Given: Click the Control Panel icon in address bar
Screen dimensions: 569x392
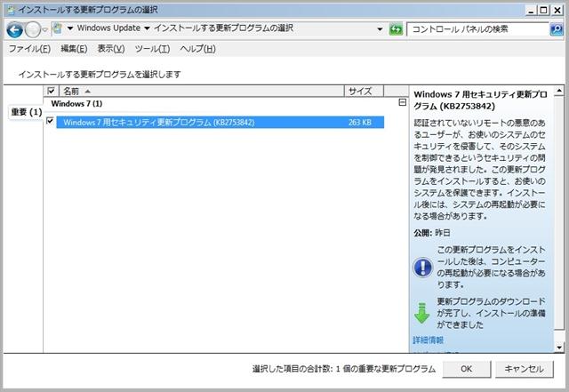Looking at the screenshot, I should pyautogui.click(x=57, y=28).
